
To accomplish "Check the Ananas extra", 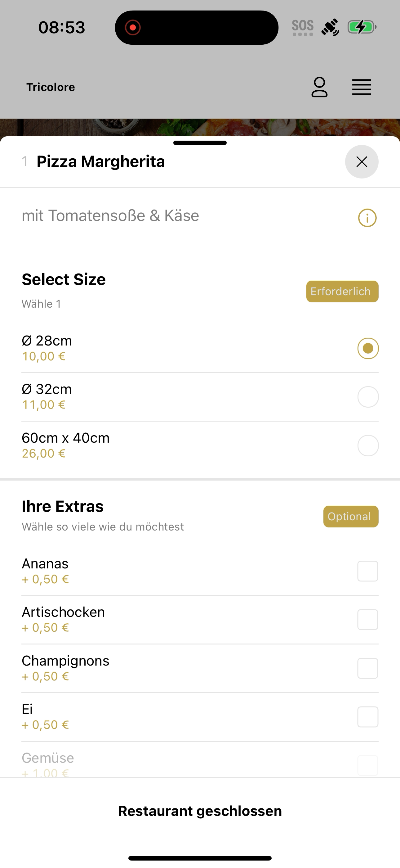I will tap(200, 571).
